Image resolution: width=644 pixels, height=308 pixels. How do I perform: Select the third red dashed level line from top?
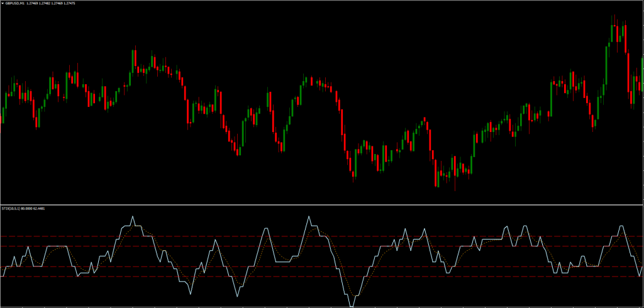[x=377, y=267]
